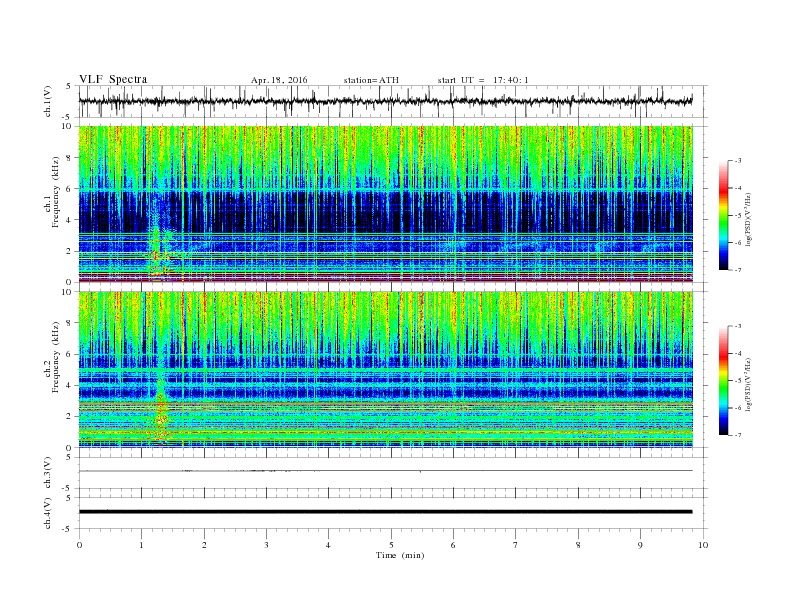Click the "ch.4(V)" axis label
This screenshot has width=792, height=612.
[48, 513]
